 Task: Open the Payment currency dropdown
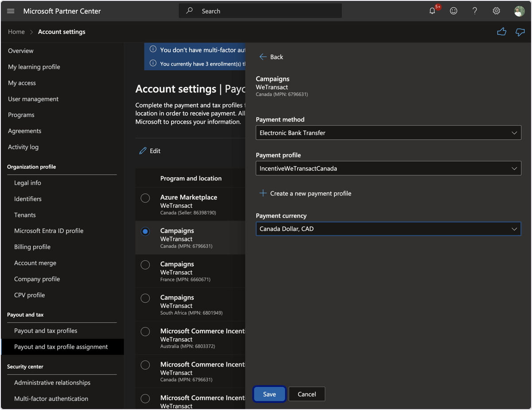(x=388, y=229)
